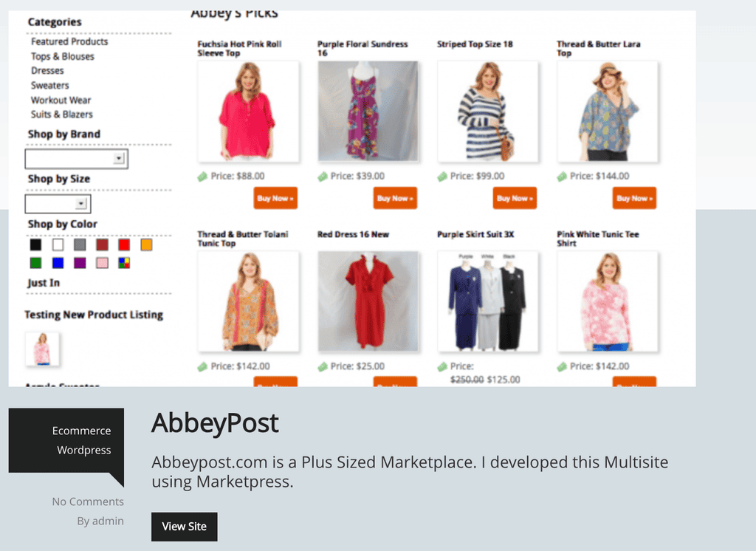Click price tag icon beside $99.00
The image size is (756, 551).
pos(442,177)
